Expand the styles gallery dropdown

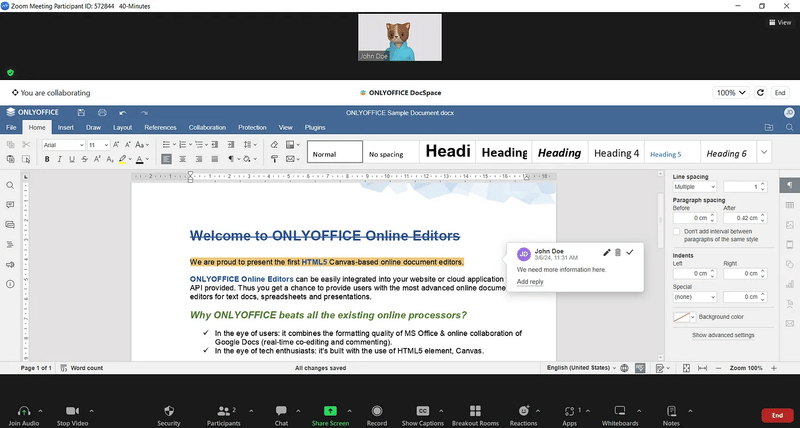point(764,152)
